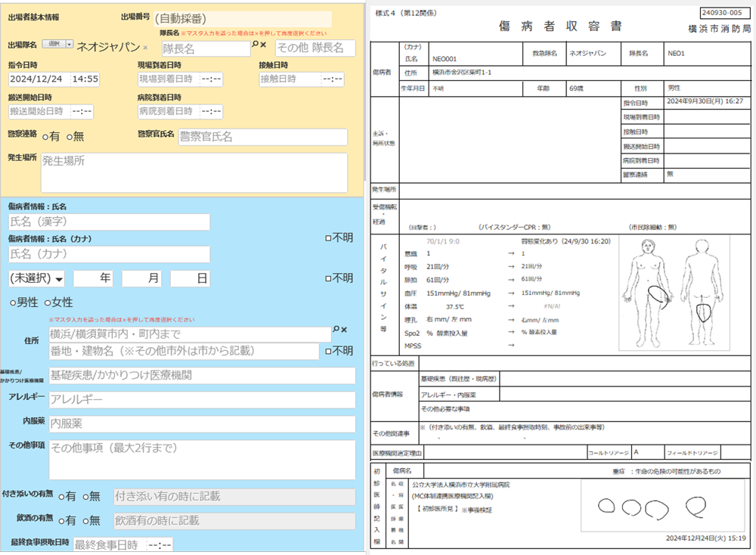Check 不明 box beside birth date fields
The image size is (756, 555).
coord(327,279)
